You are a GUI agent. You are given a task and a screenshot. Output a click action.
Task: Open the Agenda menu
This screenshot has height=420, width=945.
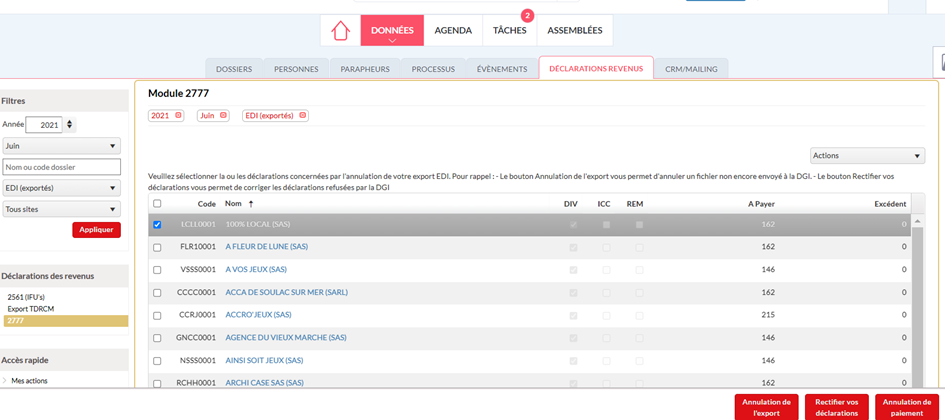point(453,31)
